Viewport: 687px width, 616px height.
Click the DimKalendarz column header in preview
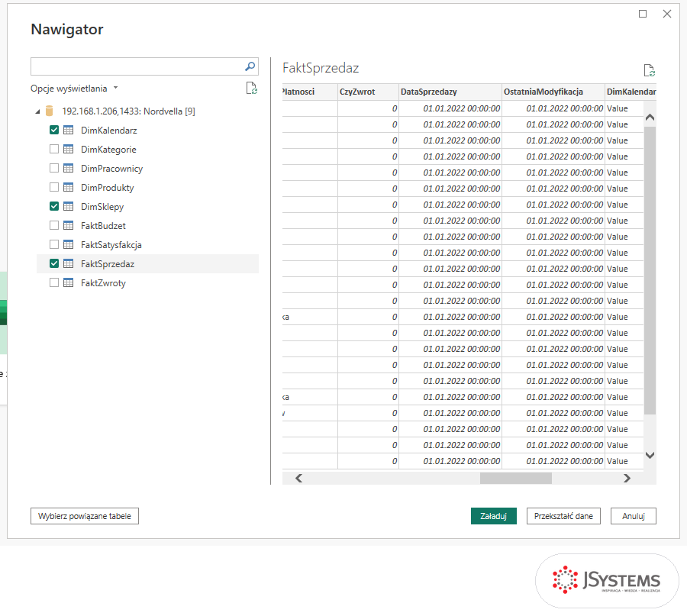point(631,92)
